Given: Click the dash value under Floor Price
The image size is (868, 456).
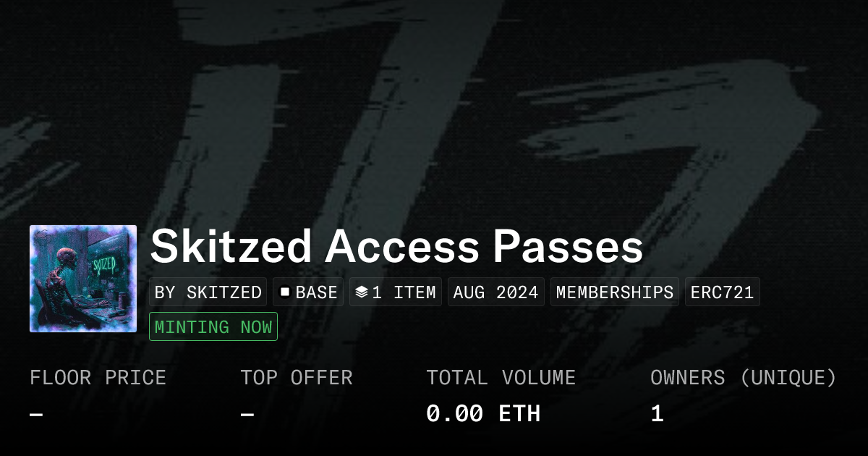Looking at the screenshot, I should pos(36,414).
